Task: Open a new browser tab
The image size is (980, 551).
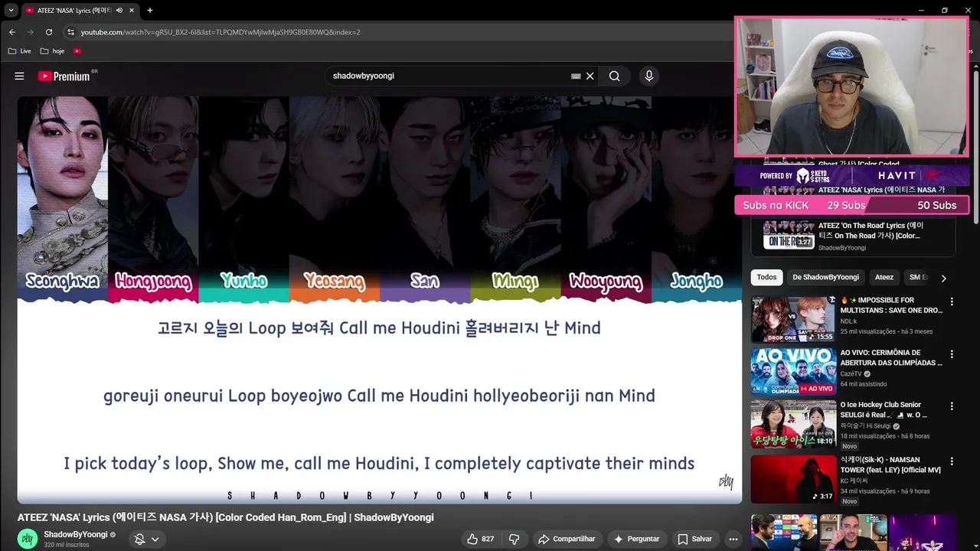Action: [x=149, y=11]
